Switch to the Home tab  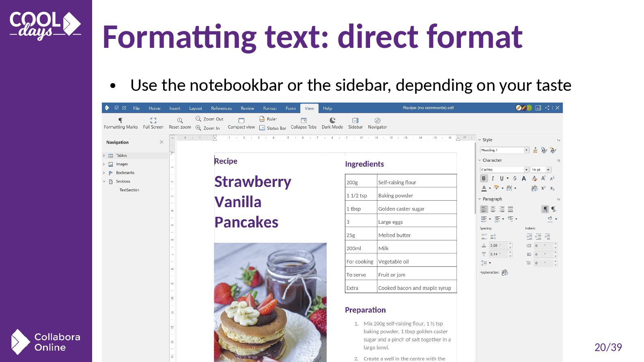tap(155, 108)
